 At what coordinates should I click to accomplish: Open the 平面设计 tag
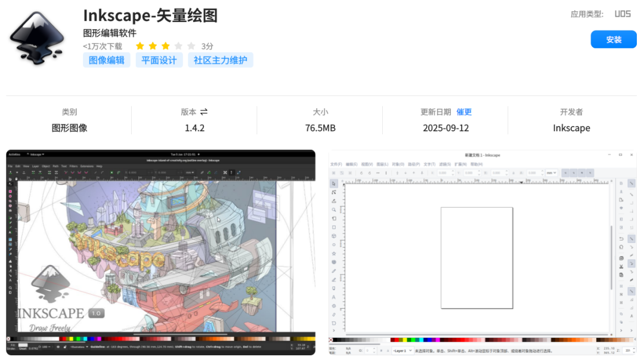pyautogui.click(x=159, y=60)
